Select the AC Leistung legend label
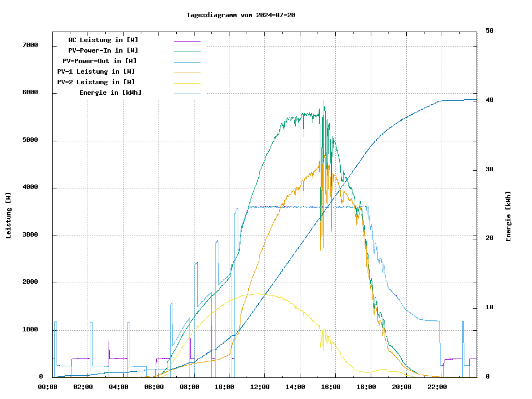Image resolution: width=532 pixels, height=399 pixels. tap(103, 40)
